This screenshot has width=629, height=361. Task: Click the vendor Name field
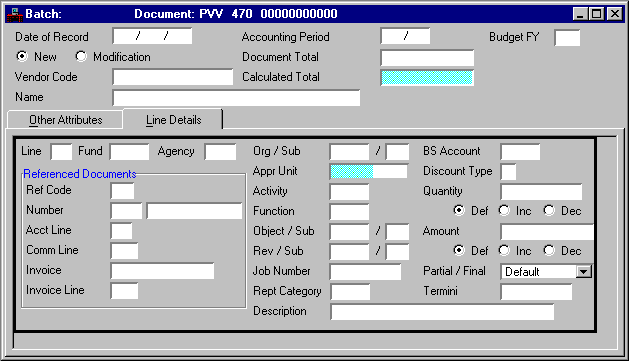[236, 98]
